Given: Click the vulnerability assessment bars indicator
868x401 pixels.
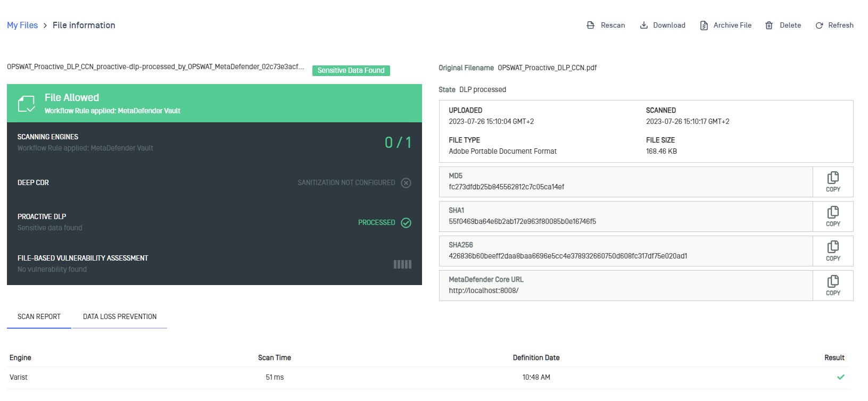Looking at the screenshot, I should point(402,264).
